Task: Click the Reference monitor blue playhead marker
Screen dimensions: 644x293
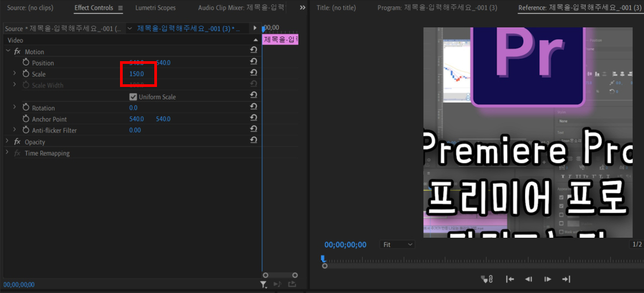Action: tap(323, 258)
